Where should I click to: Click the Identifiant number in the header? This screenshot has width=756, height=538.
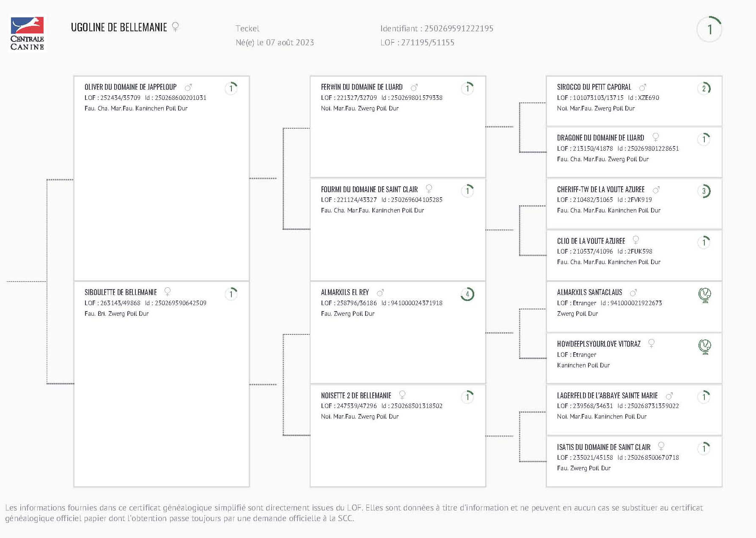pos(459,28)
